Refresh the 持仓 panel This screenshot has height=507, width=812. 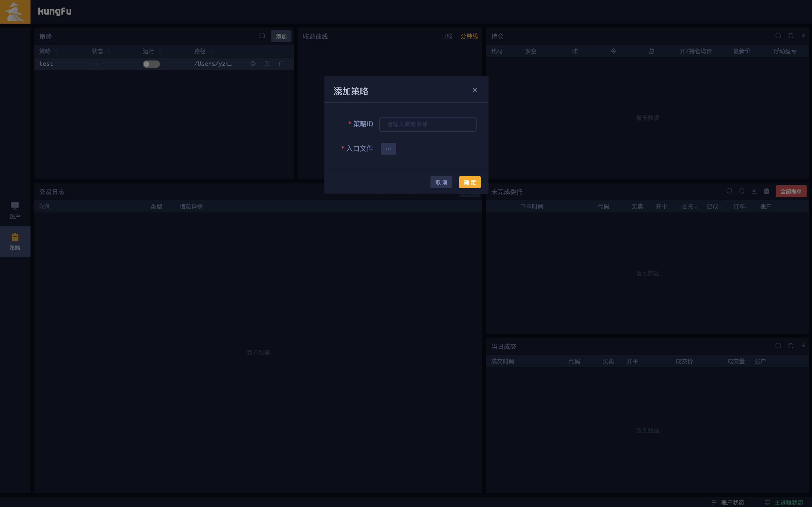791,36
